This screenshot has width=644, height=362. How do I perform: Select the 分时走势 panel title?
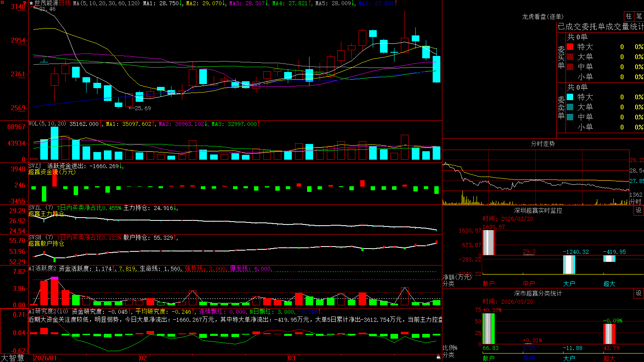(x=543, y=144)
